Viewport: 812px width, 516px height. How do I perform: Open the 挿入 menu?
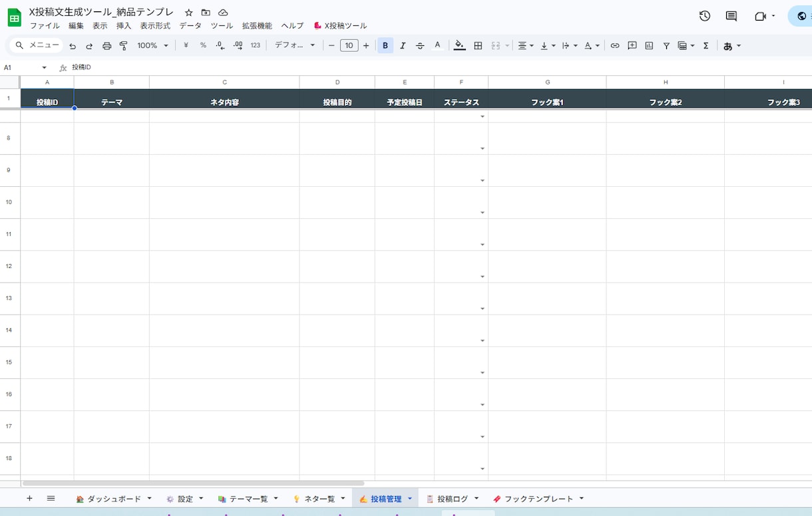(124, 26)
